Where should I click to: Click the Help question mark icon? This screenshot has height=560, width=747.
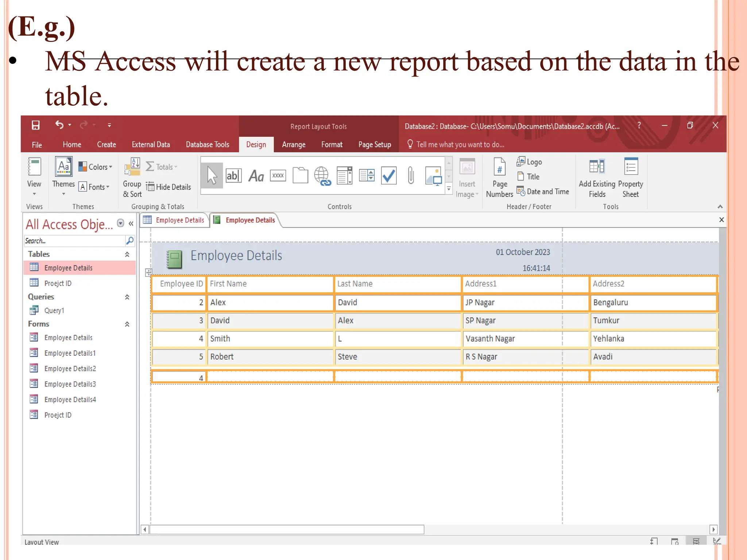[x=639, y=125]
